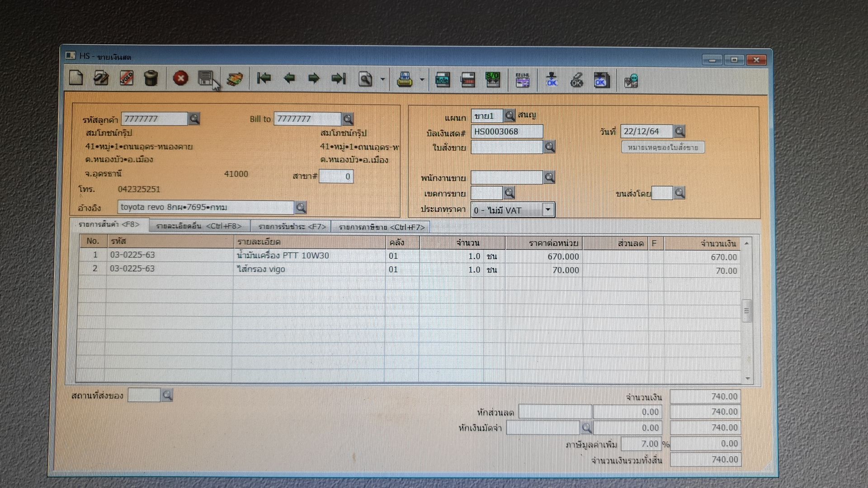Click the จำนวนเงิน column header
The width and height of the screenshot is (868, 488).
[x=702, y=244]
